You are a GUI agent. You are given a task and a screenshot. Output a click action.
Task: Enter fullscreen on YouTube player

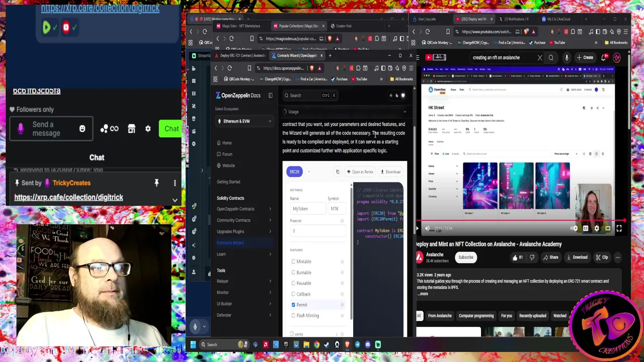[x=619, y=228]
